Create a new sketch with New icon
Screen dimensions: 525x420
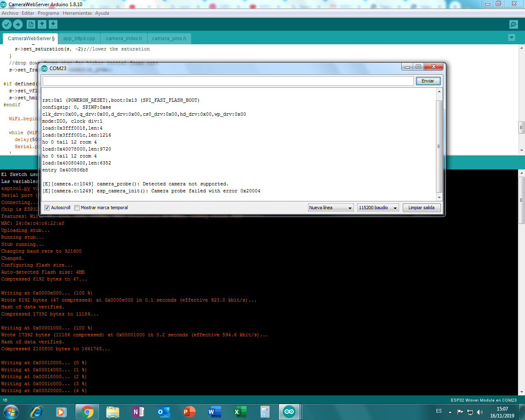(x=31, y=25)
